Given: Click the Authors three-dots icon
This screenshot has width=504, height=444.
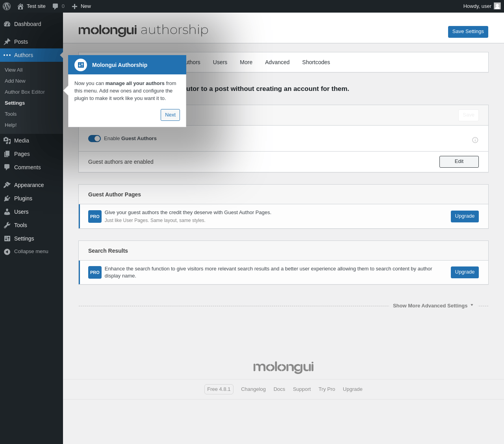Looking at the screenshot, I should point(7,55).
